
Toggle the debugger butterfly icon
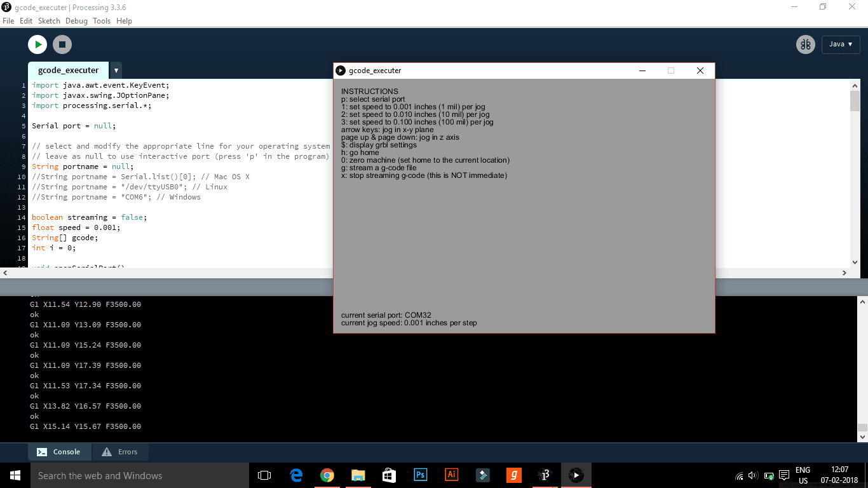tap(806, 44)
